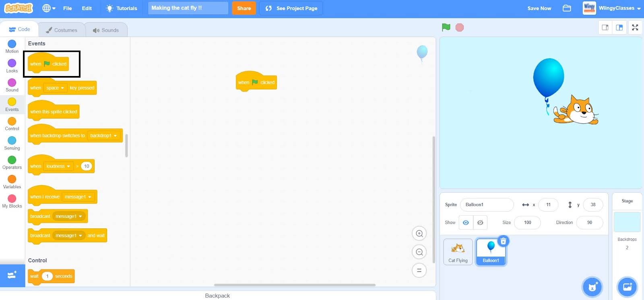Open the loudness dropdown

click(x=58, y=166)
